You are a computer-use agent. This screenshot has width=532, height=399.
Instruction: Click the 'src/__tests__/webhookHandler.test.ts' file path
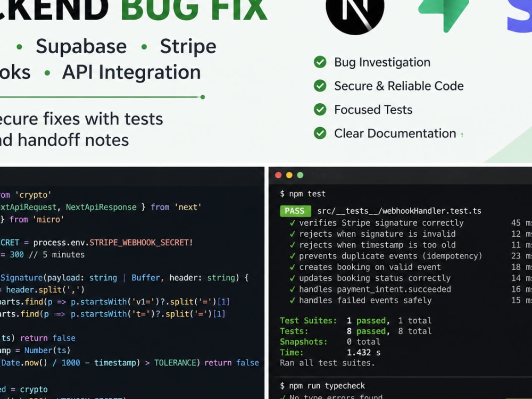(400, 211)
